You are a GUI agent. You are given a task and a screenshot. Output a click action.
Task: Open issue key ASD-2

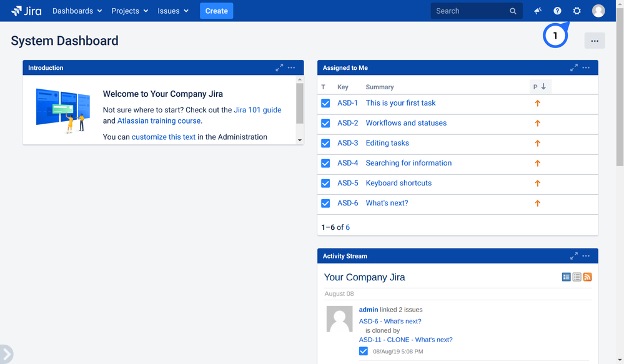tap(348, 123)
